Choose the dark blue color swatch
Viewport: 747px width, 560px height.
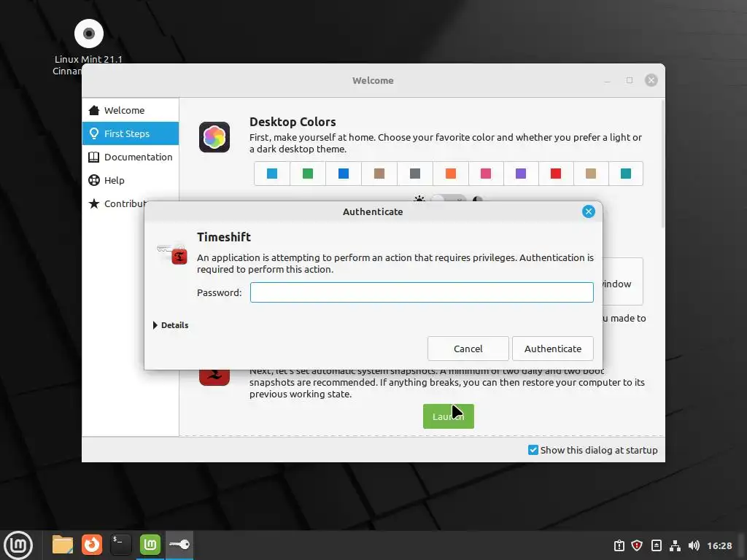coord(344,174)
